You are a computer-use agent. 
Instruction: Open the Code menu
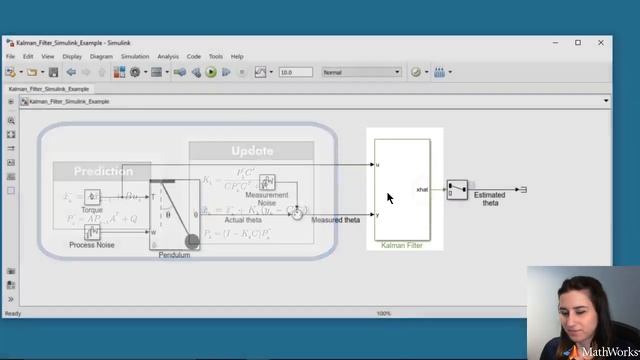pos(194,56)
